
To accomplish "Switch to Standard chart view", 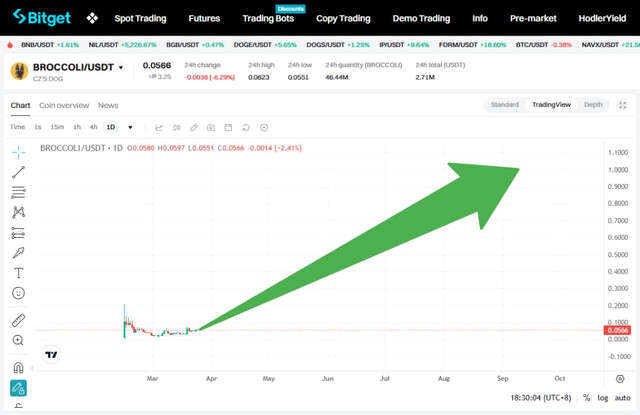I will coord(504,105).
